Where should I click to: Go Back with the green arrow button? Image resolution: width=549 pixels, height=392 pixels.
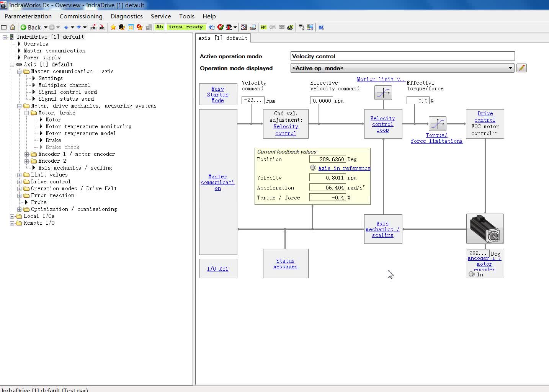pos(31,27)
